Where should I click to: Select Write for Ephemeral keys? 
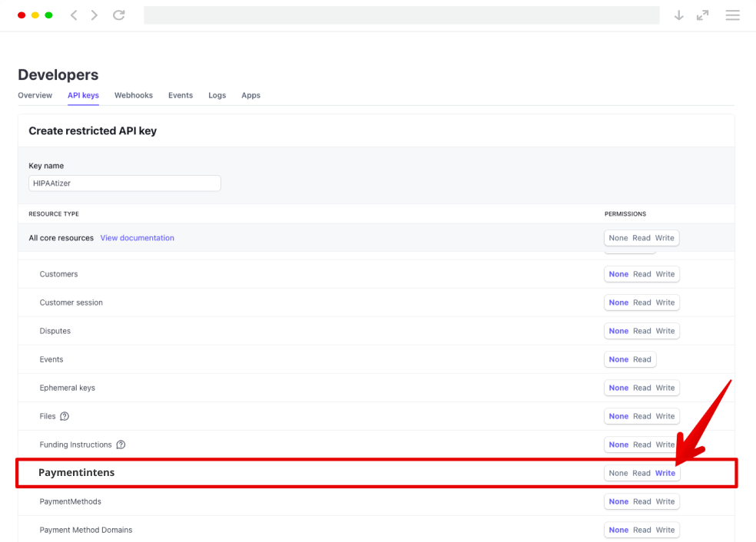665,388
